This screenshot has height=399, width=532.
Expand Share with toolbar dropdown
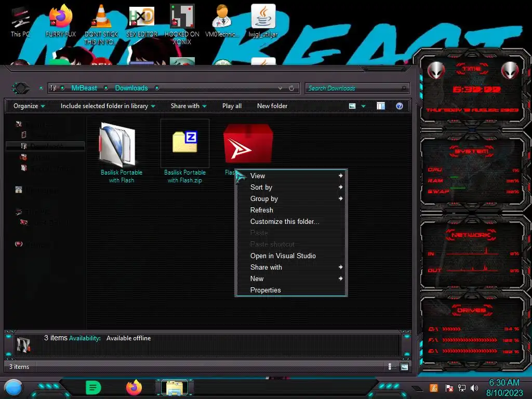(189, 106)
